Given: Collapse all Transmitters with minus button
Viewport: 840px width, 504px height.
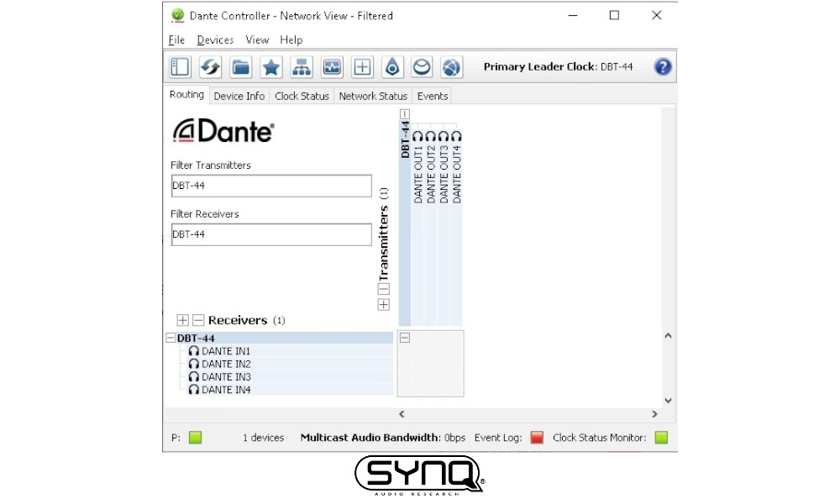Looking at the screenshot, I should pyautogui.click(x=384, y=289).
